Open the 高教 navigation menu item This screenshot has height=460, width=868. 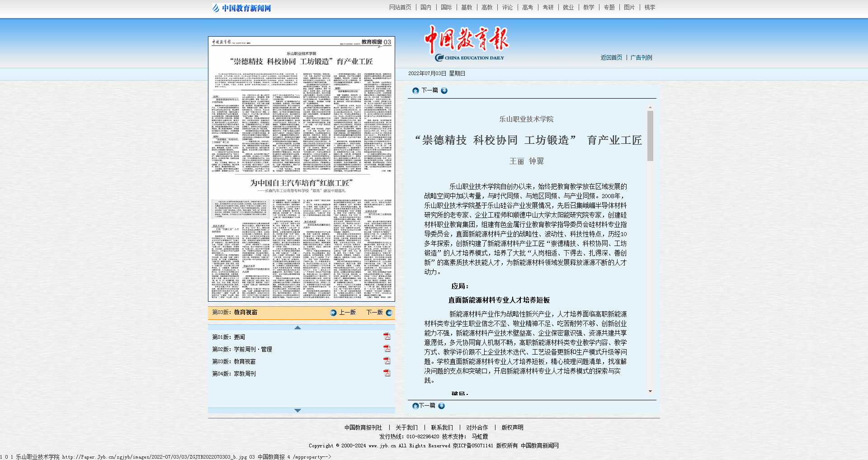[x=487, y=7]
